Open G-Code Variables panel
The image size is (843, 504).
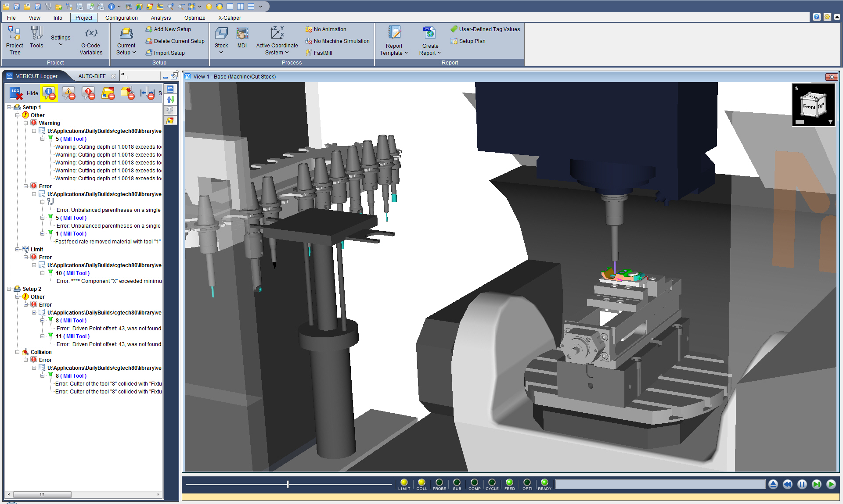click(x=91, y=42)
